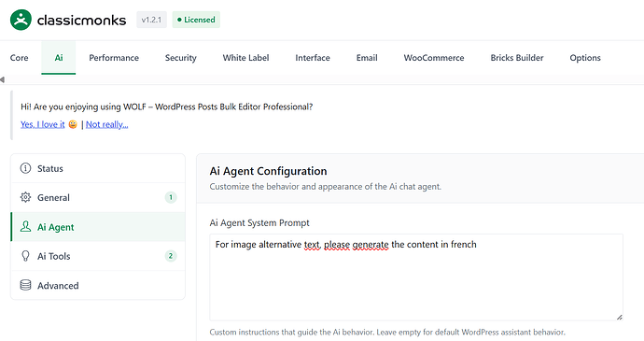The image size is (644, 341).
Task: Select the Ai tab
Action: [59, 58]
